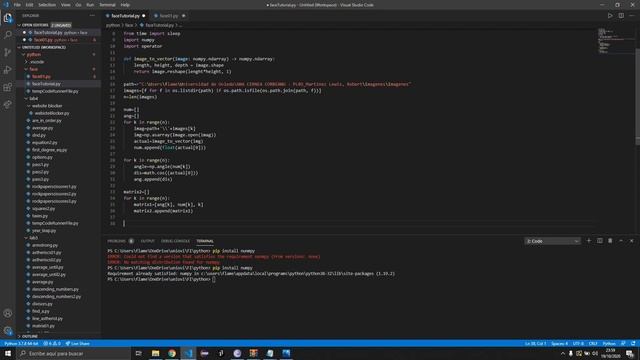The image size is (640, 360).
Task: Open the Selection menu
Action: coord(47,5)
